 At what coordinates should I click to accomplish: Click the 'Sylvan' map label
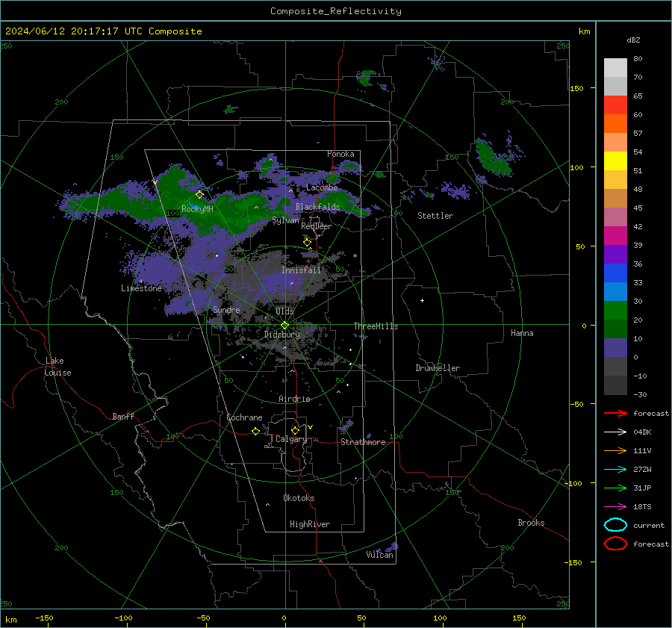[285, 220]
